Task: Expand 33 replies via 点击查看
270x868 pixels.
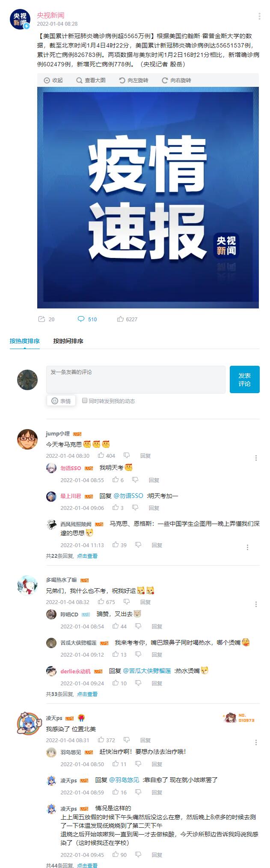Action: pos(87,694)
